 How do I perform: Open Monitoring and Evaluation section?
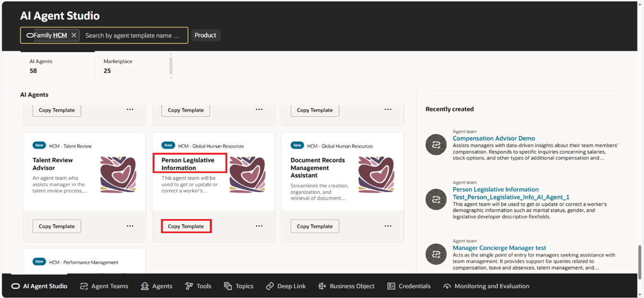coord(486,286)
